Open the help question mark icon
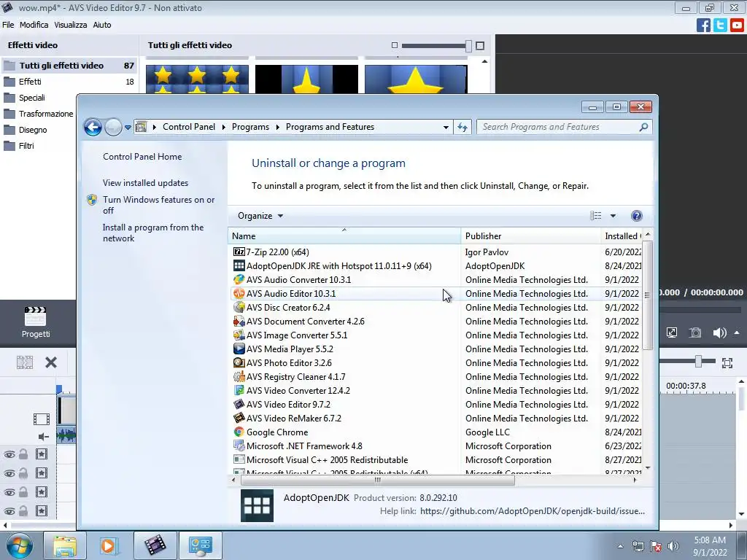 (636, 216)
